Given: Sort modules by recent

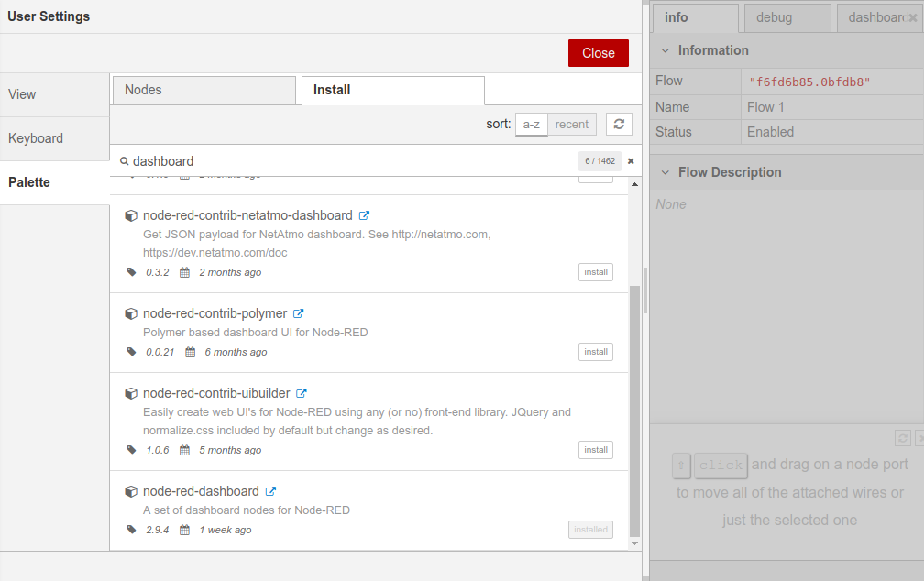Looking at the screenshot, I should click(x=572, y=125).
